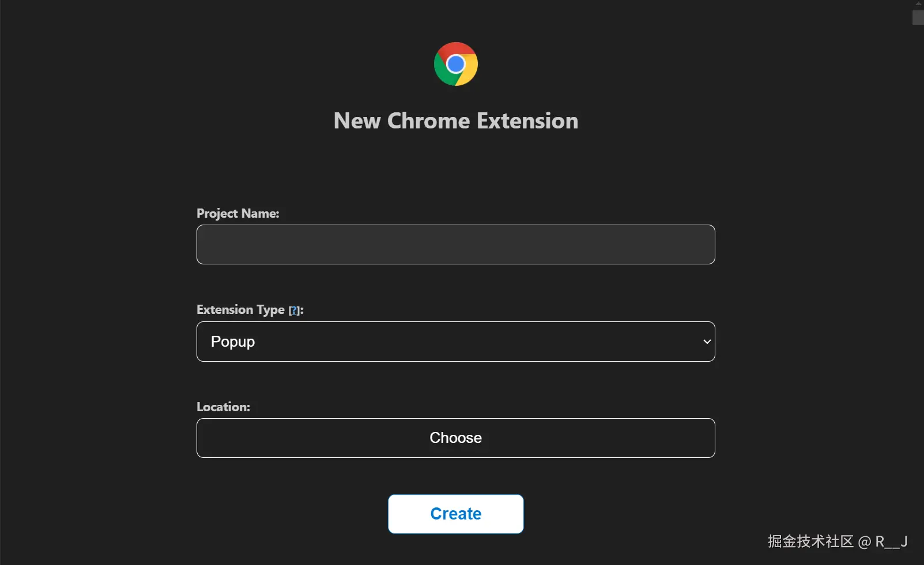Click the word Chrome in the heading
924x565 pixels.
pos(428,121)
